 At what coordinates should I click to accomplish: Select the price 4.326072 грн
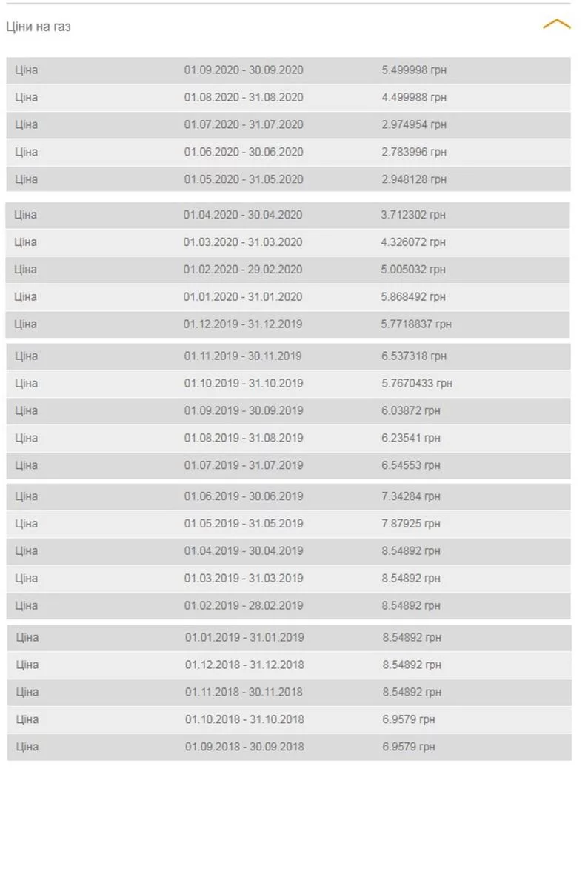(413, 242)
